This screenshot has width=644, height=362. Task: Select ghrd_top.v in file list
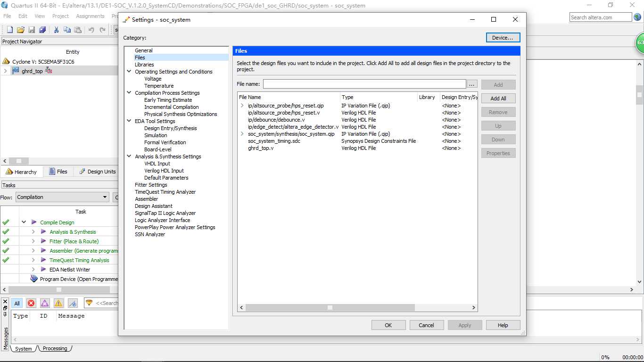click(261, 148)
